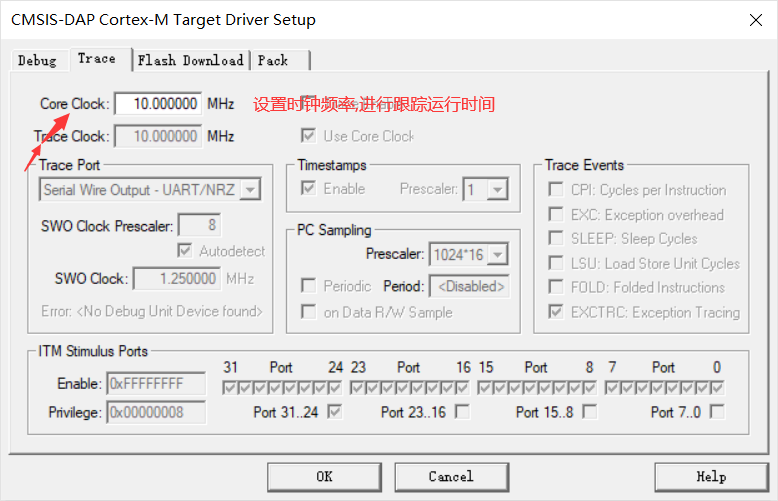Screen dimensions: 778x501
Task: Enable FOLD: Folded Instructions checkbox
Action: (556, 287)
